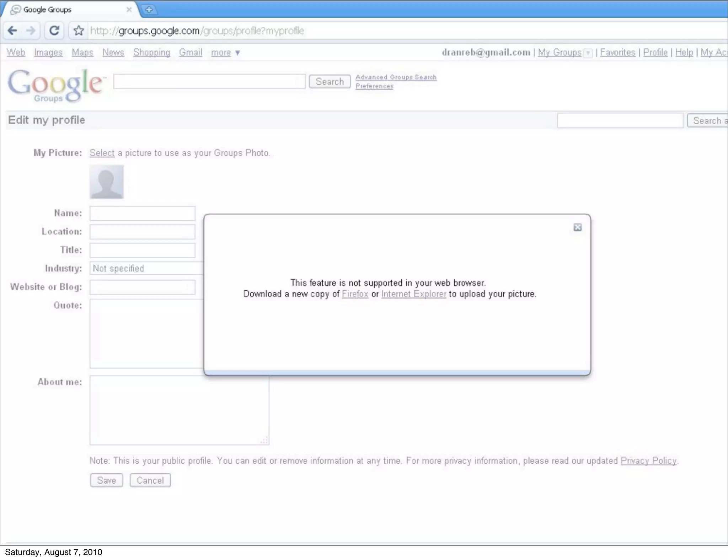Open the Firefox download link
728x560 pixels.
click(355, 294)
